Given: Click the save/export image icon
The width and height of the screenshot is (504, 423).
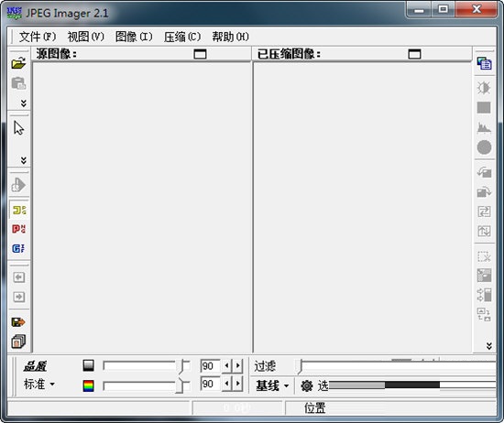Looking at the screenshot, I should pos(18,321).
